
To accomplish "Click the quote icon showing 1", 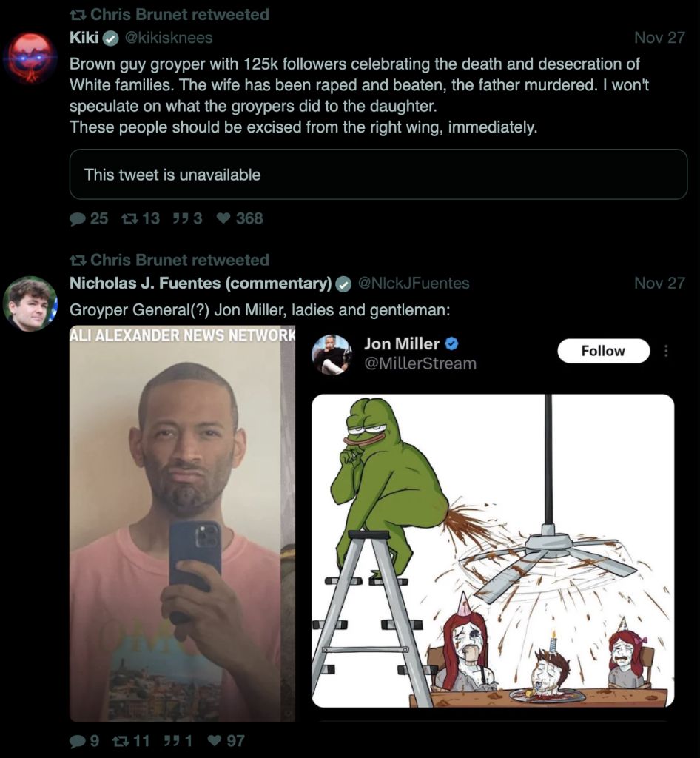I will (x=170, y=741).
